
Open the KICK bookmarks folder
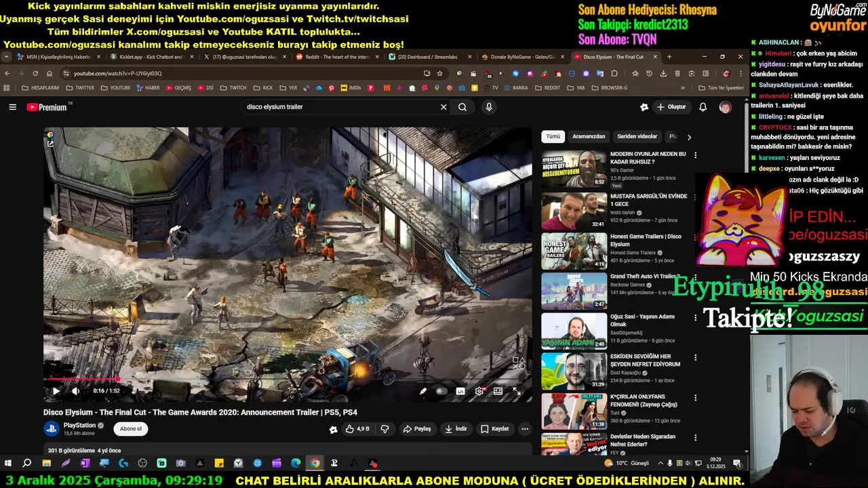[263, 87]
